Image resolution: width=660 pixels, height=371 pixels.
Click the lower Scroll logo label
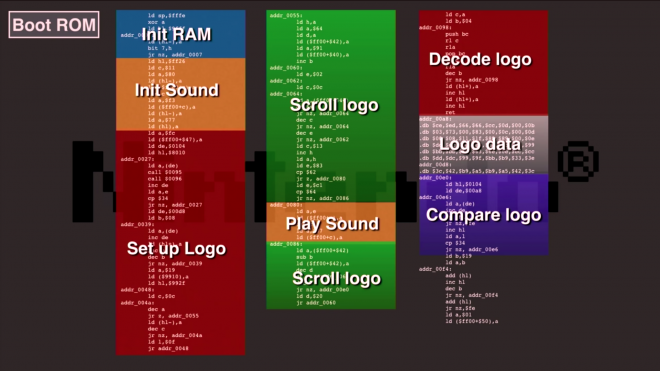tap(336, 278)
